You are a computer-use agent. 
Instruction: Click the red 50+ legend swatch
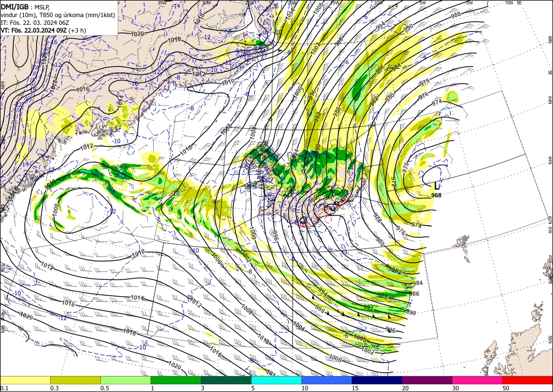528,380
